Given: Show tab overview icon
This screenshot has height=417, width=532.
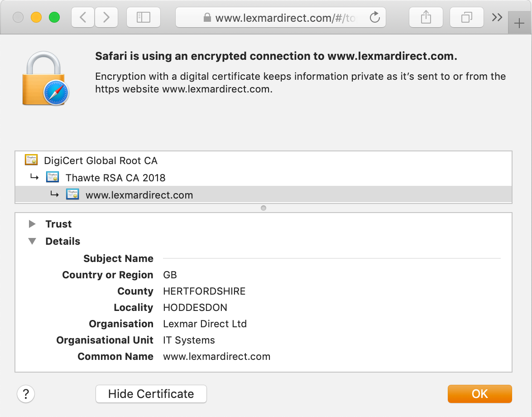Looking at the screenshot, I should [x=466, y=17].
